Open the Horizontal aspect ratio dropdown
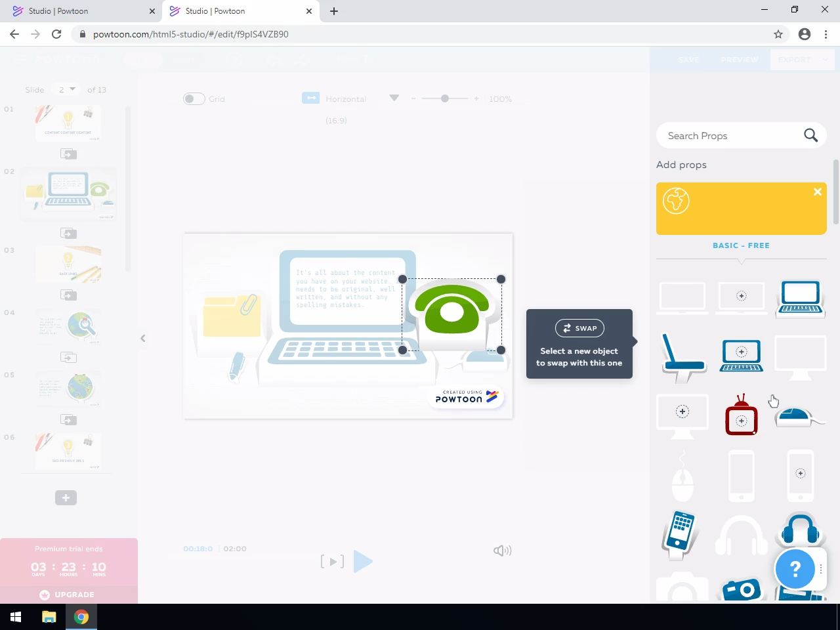Viewport: 840px width, 630px height. click(x=394, y=98)
